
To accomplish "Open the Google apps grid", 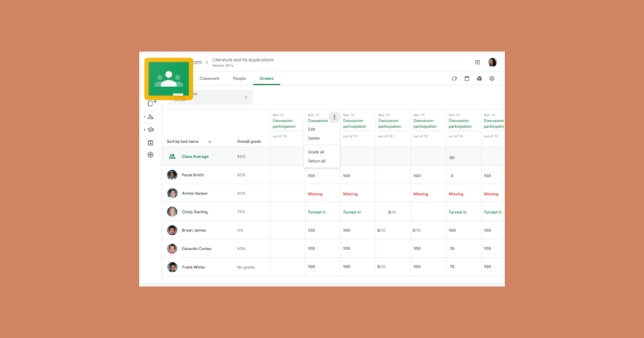I will coord(478,62).
